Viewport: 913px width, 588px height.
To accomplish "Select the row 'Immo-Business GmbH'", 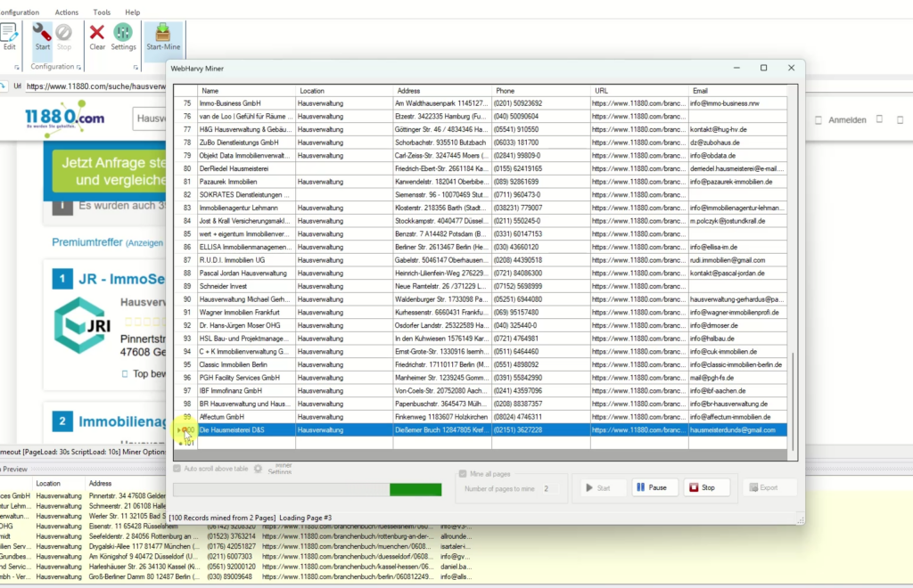I will [481, 103].
